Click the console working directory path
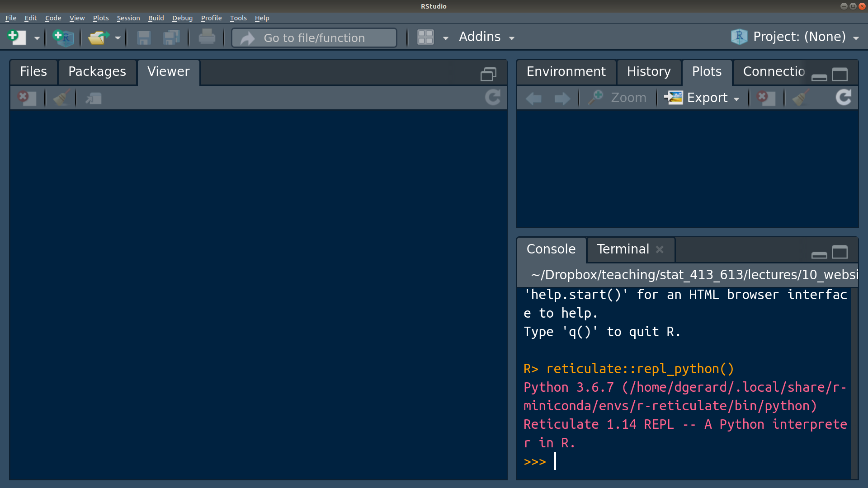This screenshot has width=868, height=488. (694, 275)
